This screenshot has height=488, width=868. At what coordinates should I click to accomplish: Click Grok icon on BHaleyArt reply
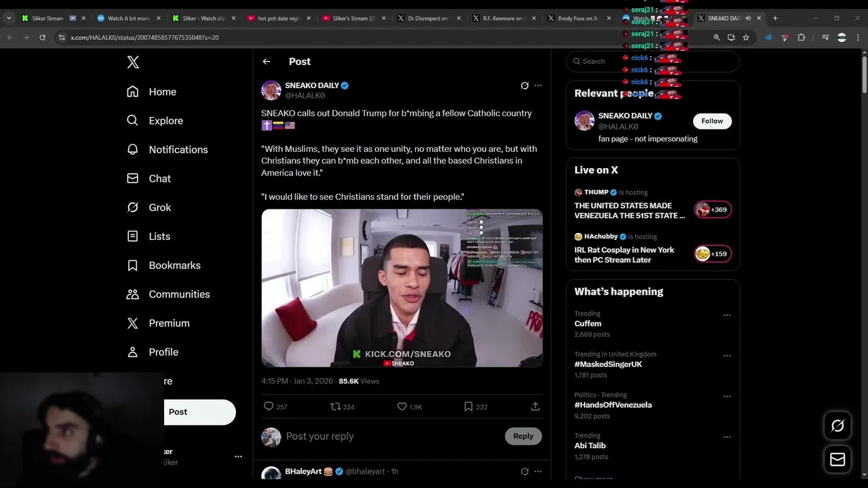pyautogui.click(x=524, y=472)
